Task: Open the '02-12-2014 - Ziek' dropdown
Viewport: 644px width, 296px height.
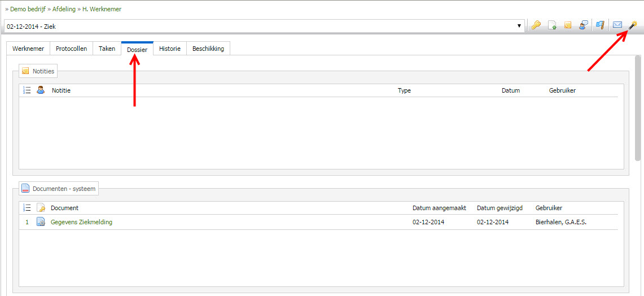Action: tap(264, 26)
